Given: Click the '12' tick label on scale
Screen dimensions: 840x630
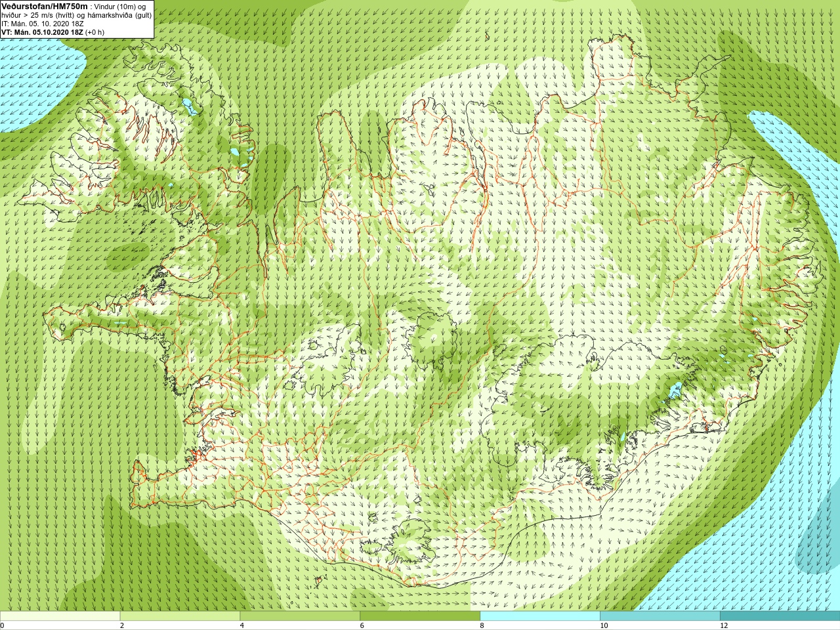Looking at the screenshot, I should click(x=724, y=625).
